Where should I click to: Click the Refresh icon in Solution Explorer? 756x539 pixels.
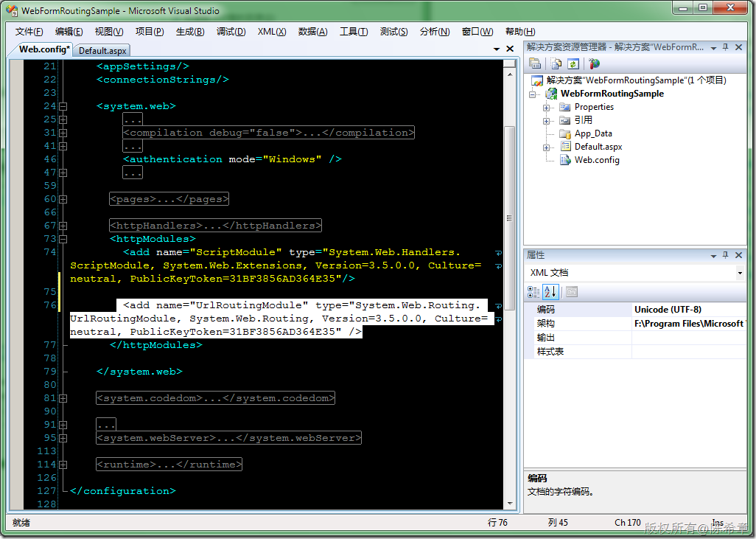coord(573,63)
